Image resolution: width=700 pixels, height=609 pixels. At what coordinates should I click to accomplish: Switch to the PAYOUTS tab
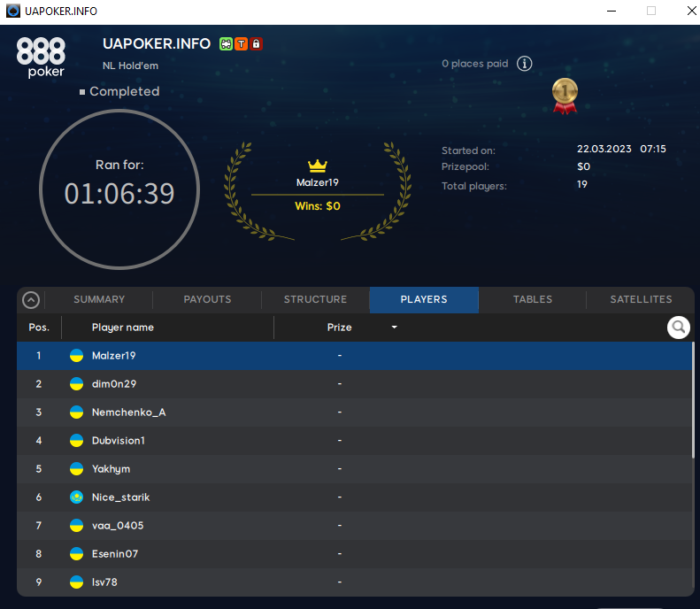coord(208,299)
